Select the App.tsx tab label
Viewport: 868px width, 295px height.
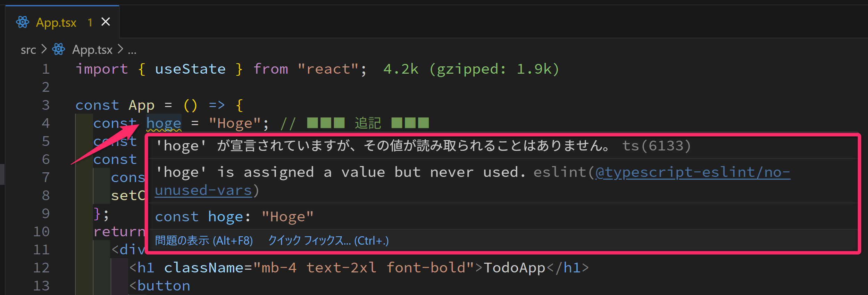click(x=56, y=23)
